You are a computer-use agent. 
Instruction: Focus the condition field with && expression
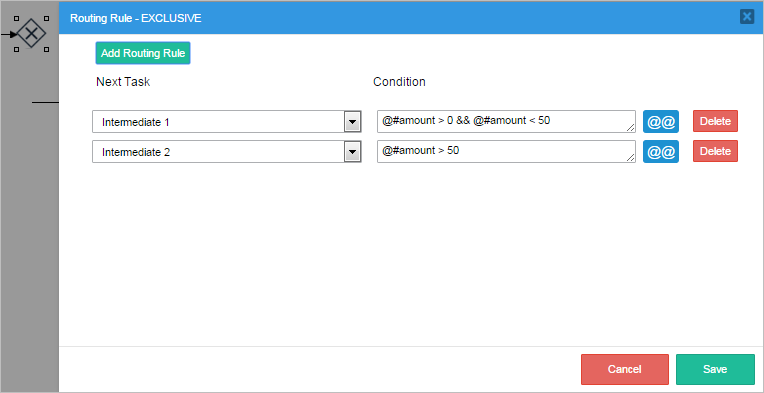coord(506,121)
